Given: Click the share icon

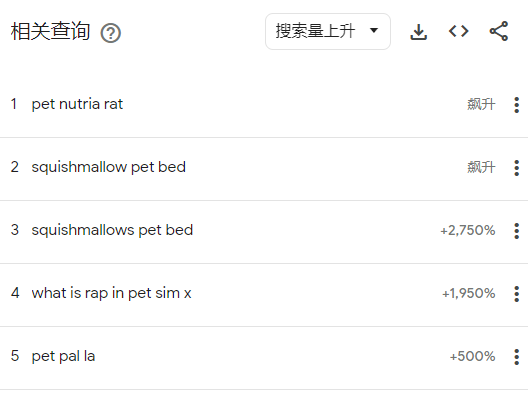Looking at the screenshot, I should click(498, 31).
